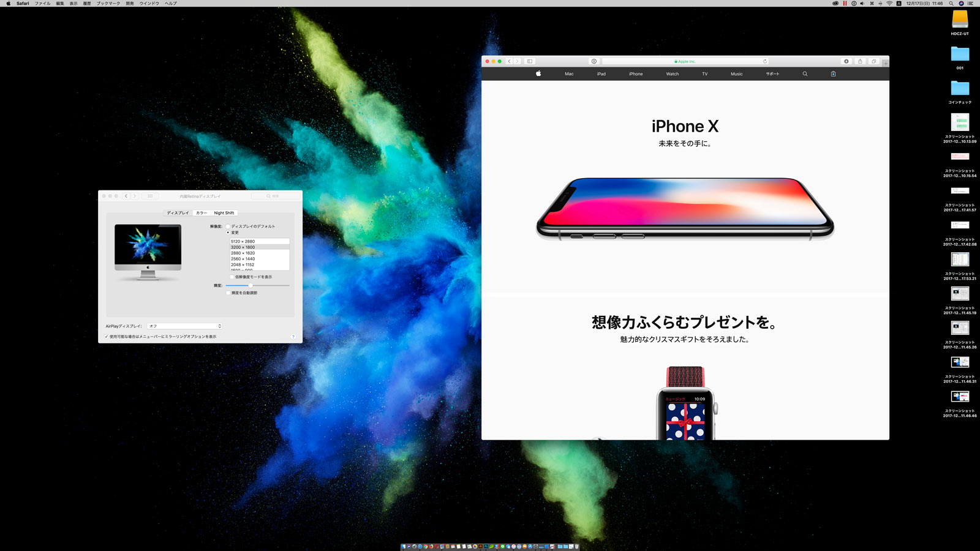Select the 2560 × 1440 resolution
Viewport: 980px width, 551px height.
click(259, 259)
